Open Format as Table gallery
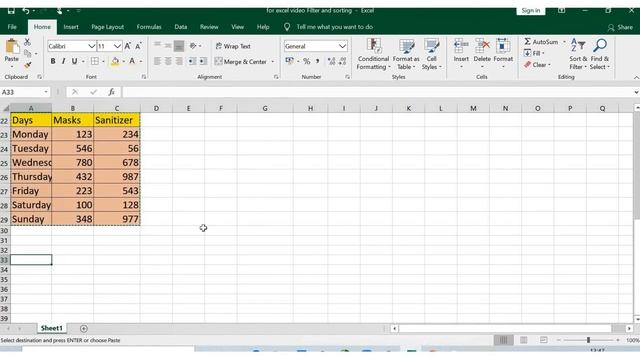 [406, 54]
